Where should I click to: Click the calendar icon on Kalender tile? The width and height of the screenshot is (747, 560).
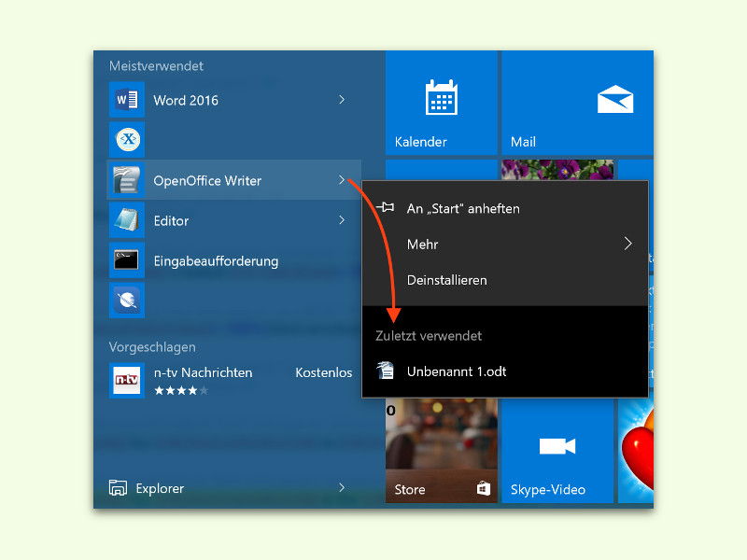pyautogui.click(x=441, y=98)
